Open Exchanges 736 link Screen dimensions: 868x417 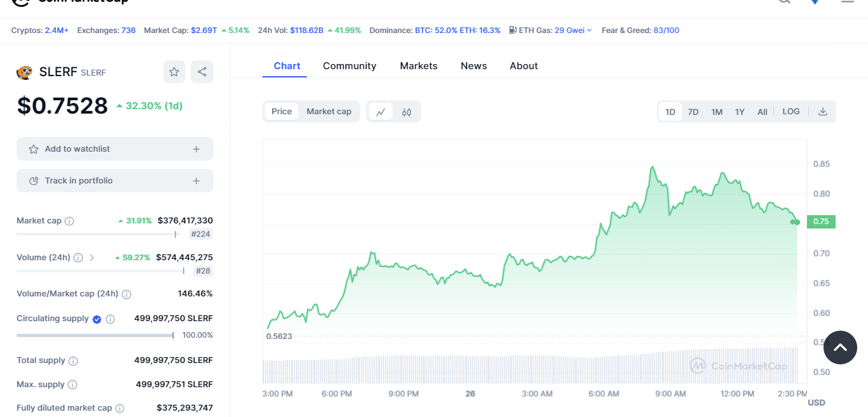click(128, 30)
